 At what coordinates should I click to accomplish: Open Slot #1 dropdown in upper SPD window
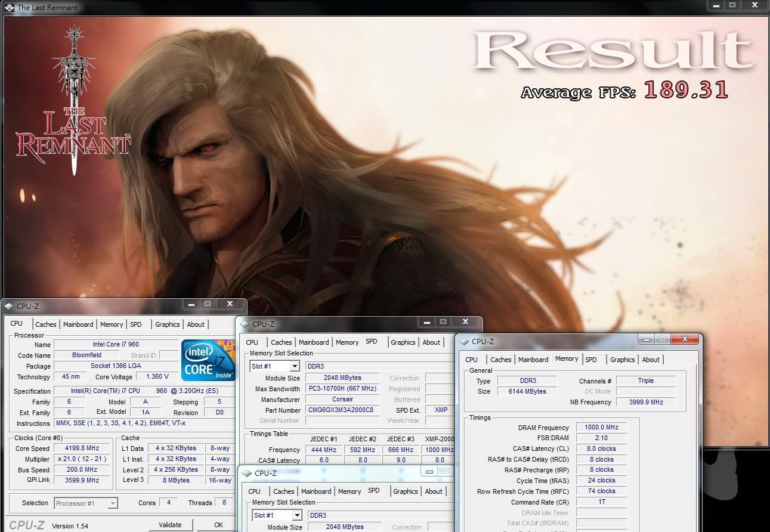[x=294, y=366]
